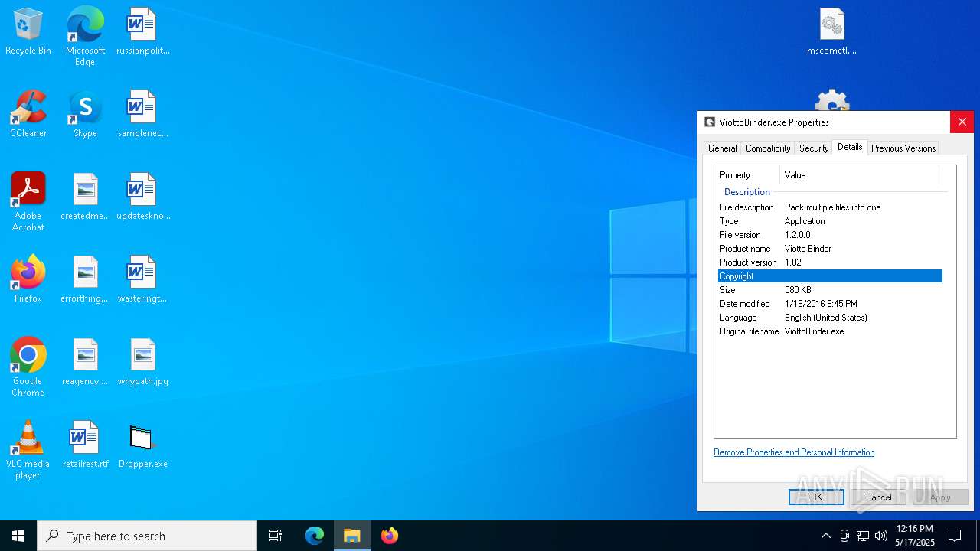The image size is (980, 551).
Task: Open the network status tray icon
Action: (863, 536)
